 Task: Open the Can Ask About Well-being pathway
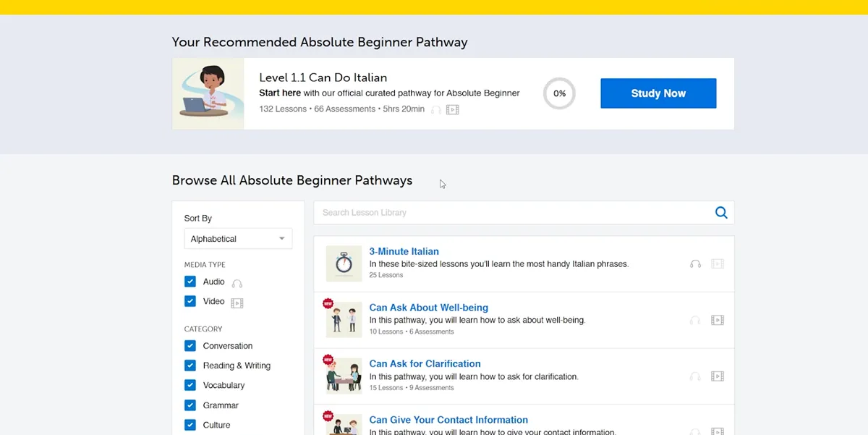[428, 308]
